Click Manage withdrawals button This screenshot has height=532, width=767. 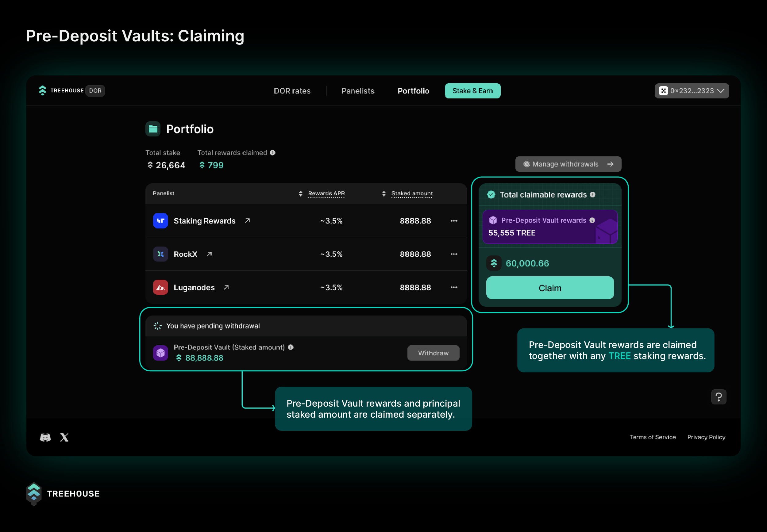[x=568, y=164]
